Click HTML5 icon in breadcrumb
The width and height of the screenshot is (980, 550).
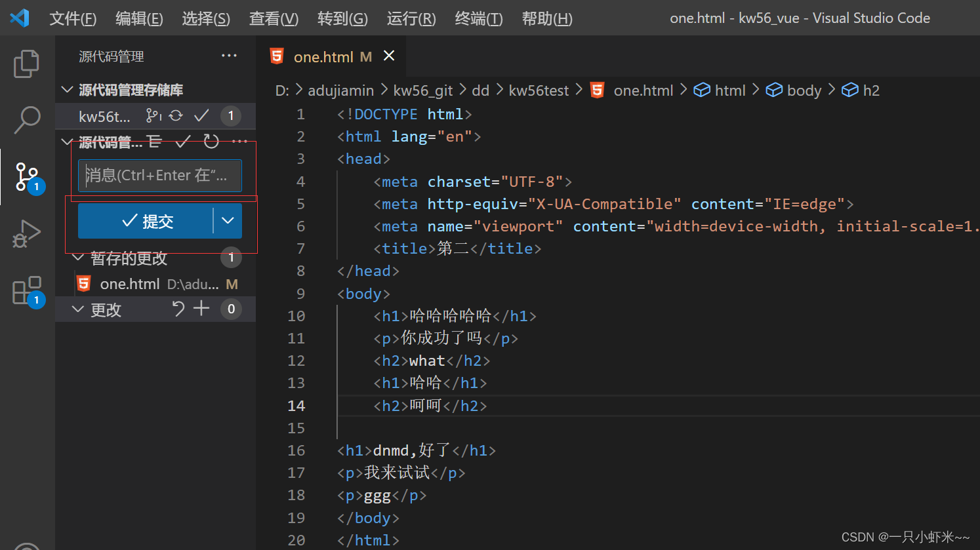point(597,90)
